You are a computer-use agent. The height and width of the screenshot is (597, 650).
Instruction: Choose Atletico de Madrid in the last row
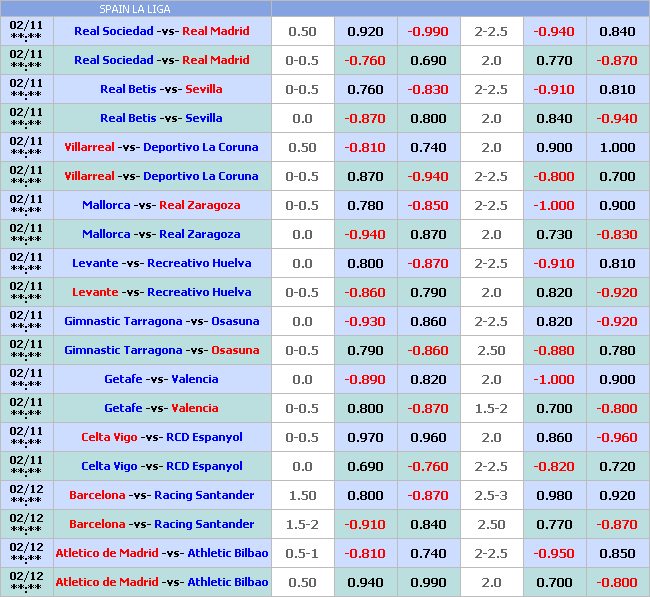click(x=107, y=582)
